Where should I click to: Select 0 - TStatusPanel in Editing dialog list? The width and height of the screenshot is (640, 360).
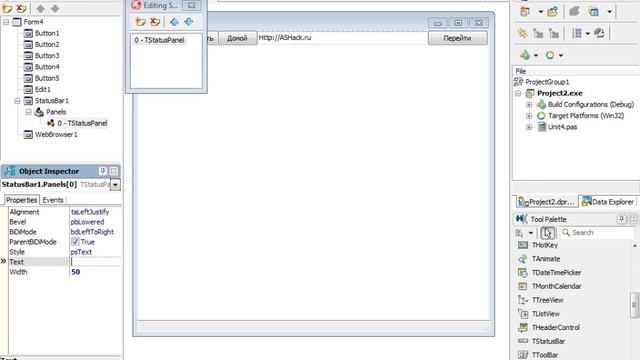pyautogui.click(x=159, y=40)
